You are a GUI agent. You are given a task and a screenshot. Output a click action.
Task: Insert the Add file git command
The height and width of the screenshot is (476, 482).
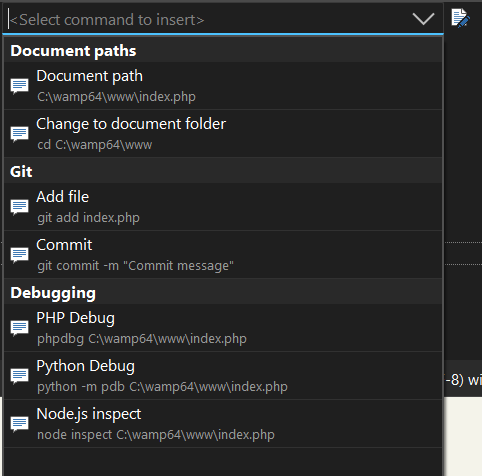click(x=223, y=207)
